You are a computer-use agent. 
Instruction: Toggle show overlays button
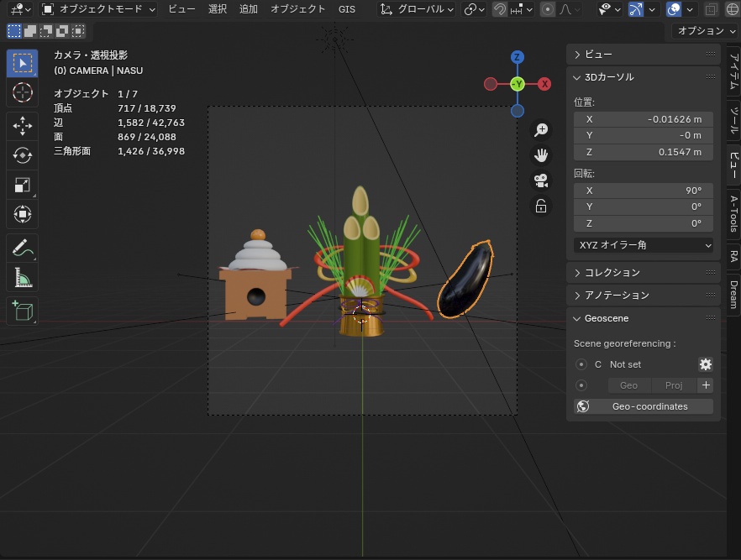click(674, 9)
